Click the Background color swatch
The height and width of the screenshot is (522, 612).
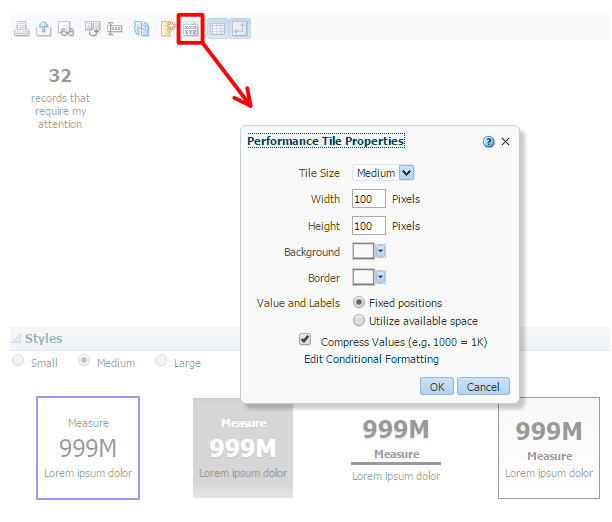[x=363, y=251]
